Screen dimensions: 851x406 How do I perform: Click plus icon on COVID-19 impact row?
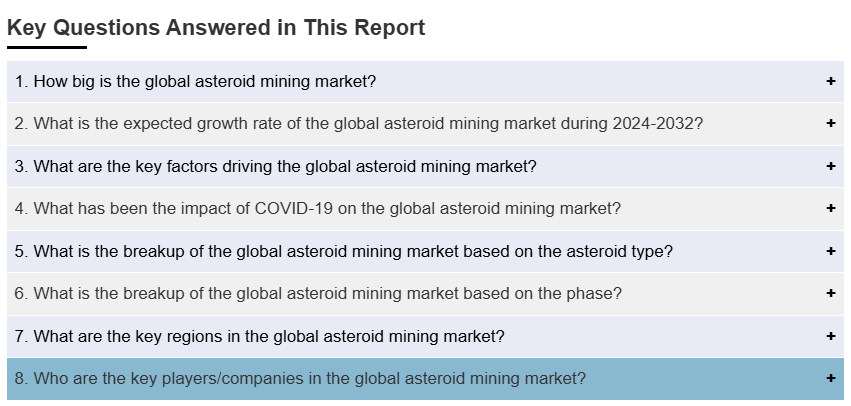click(x=830, y=208)
